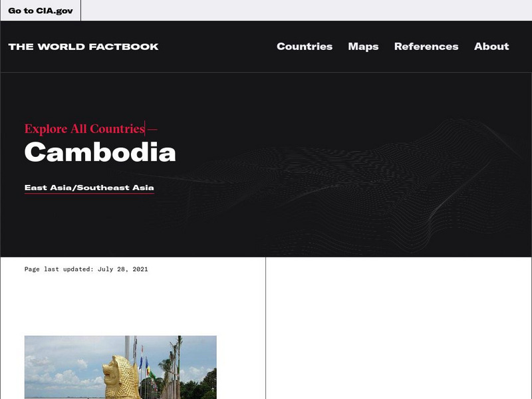The height and width of the screenshot is (399, 532).
Task: Open the Go to CIA.gov link
Action: [41, 11]
